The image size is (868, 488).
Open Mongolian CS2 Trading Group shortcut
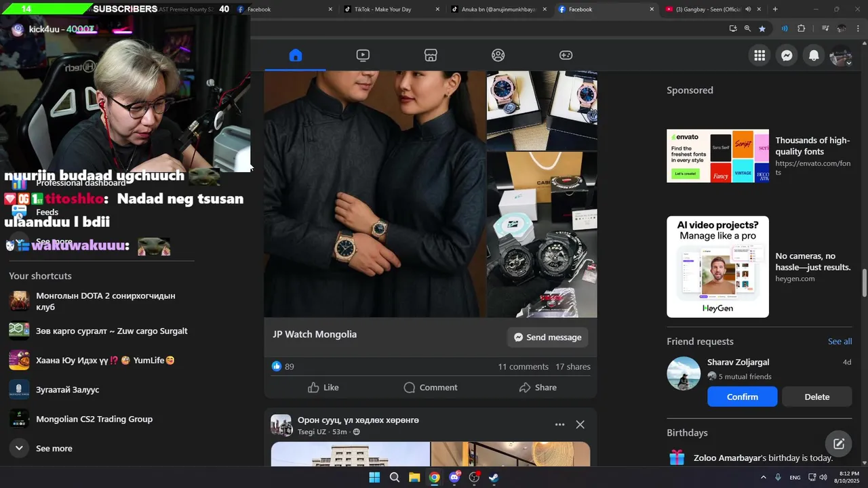(x=102, y=419)
